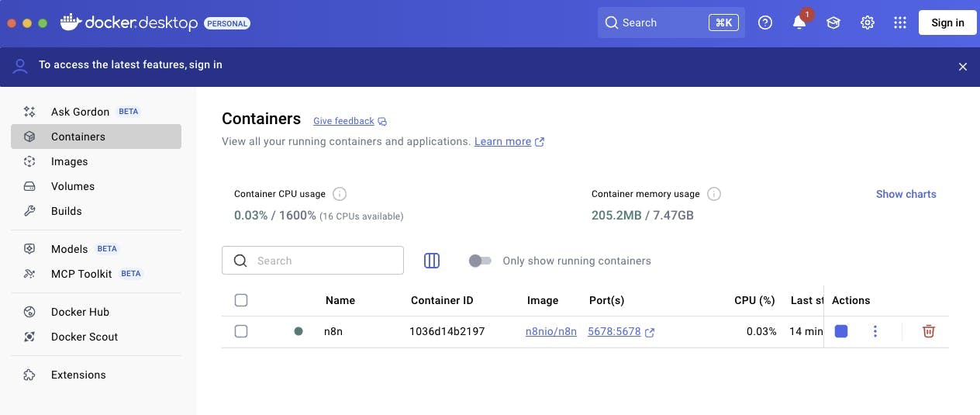Click the n8n container name
The image size is (980, 415).
(333, 331)
